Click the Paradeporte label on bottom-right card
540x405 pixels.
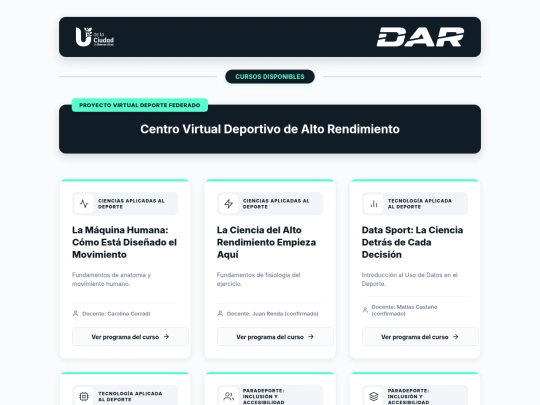(408, 396)
